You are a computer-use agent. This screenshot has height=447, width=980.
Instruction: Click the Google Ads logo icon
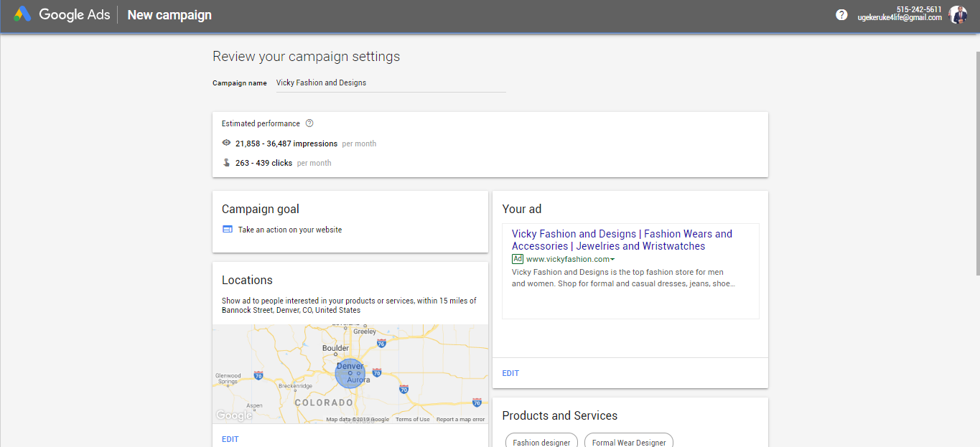click(x=22, y=14)
